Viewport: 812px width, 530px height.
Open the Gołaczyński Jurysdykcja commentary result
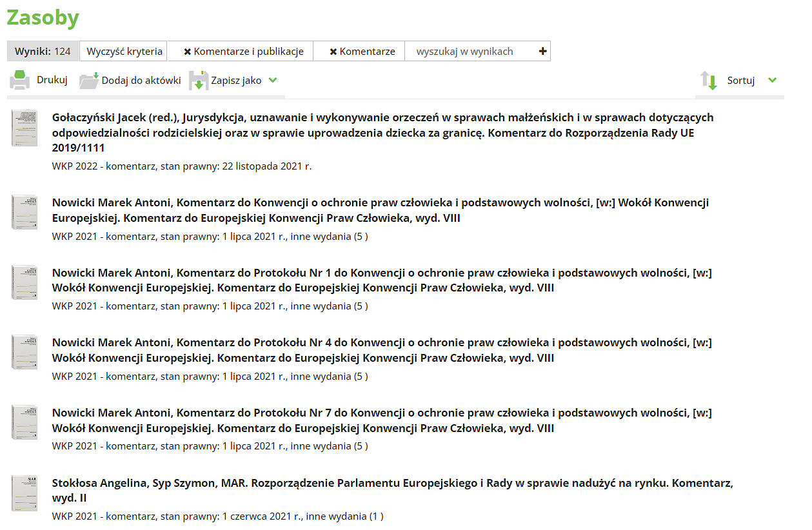pos(382,132)
